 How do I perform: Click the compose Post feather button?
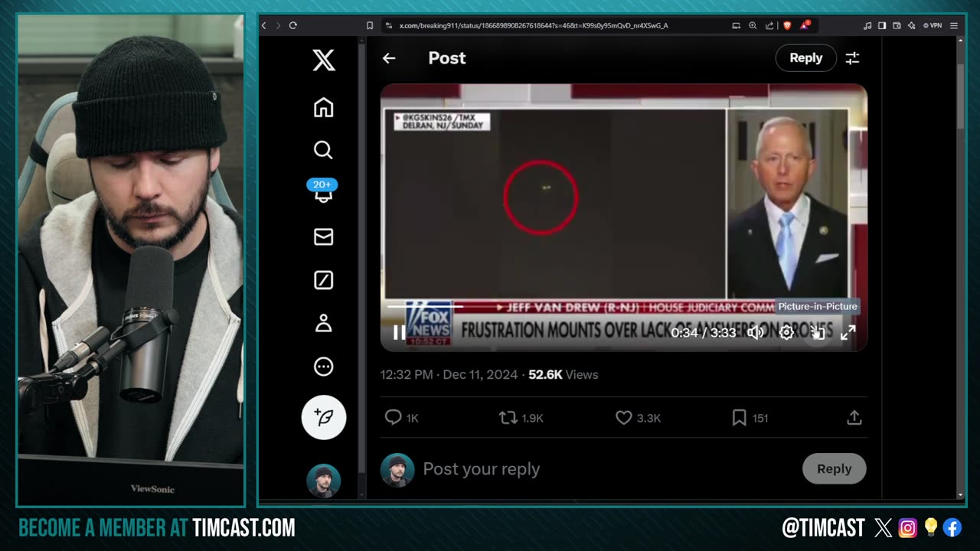[324, 417]
